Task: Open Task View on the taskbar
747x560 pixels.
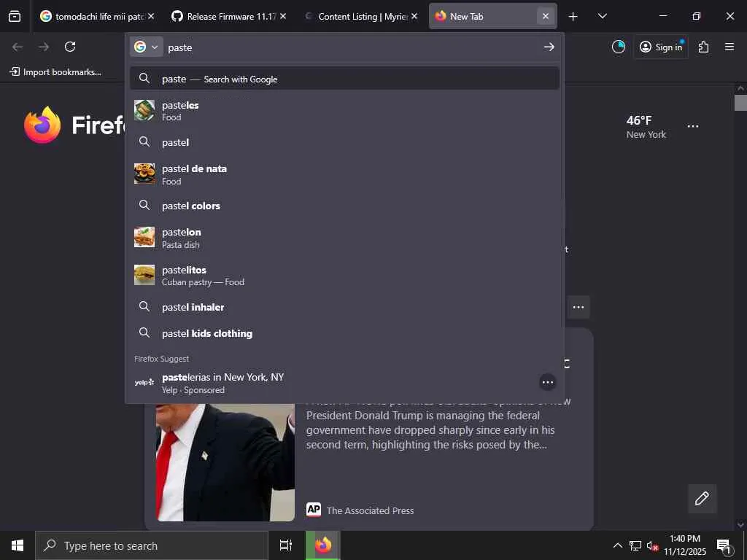Action: [x=286, y=545]
